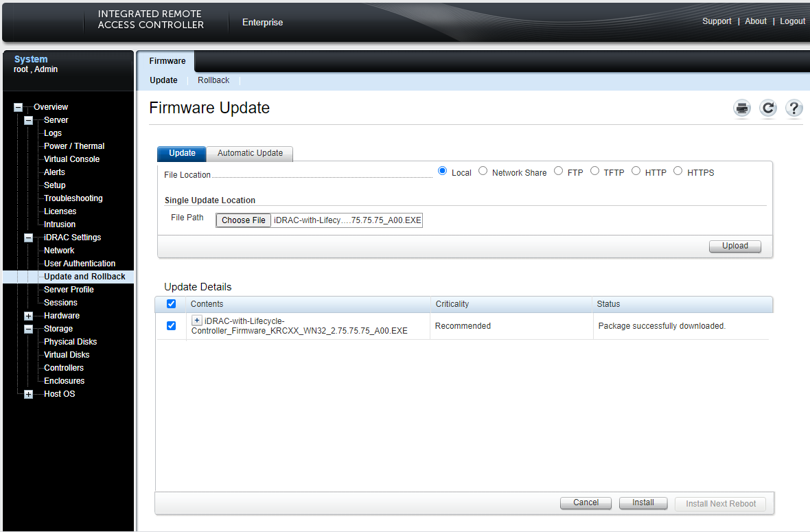Click the Logout link

tap(792, 21)
